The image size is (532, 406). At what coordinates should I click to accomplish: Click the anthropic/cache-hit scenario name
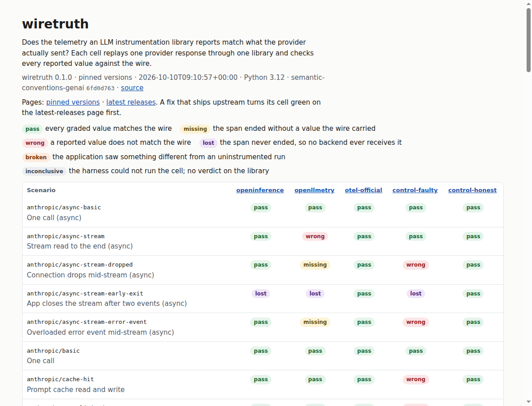point(60,379)
